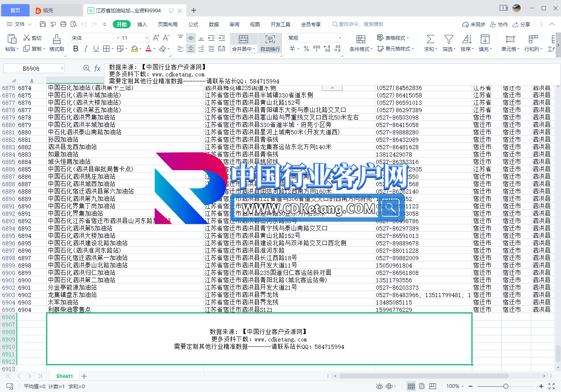Save the workbook using the save icon
This screenshot has width=561, height=392.
tap(43, 24)
